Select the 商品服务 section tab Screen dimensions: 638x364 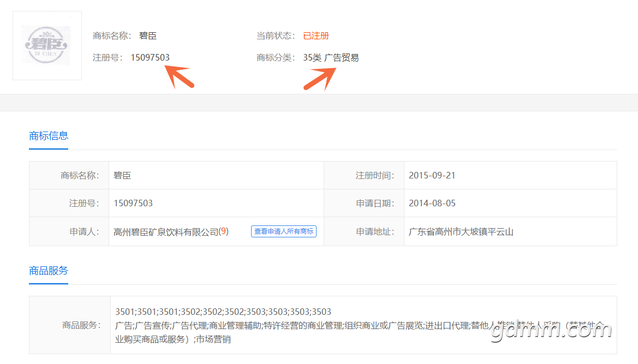coord(49,271)
